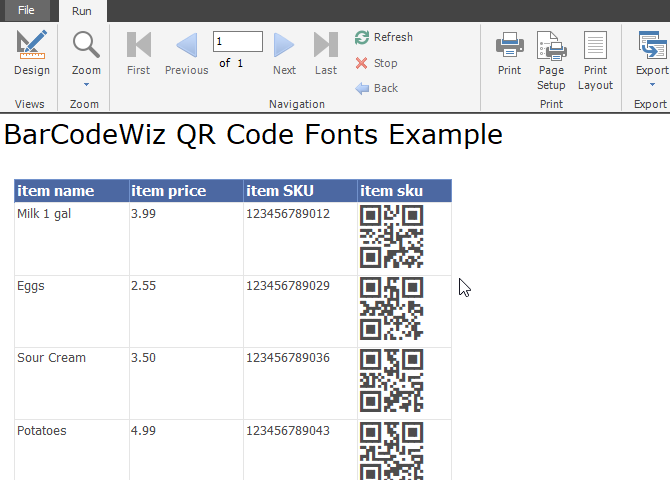Image resolution: width=670 pixels, height=480 pixels.
Task: Click SKU 123456789036
Action: tap(288, 358)
